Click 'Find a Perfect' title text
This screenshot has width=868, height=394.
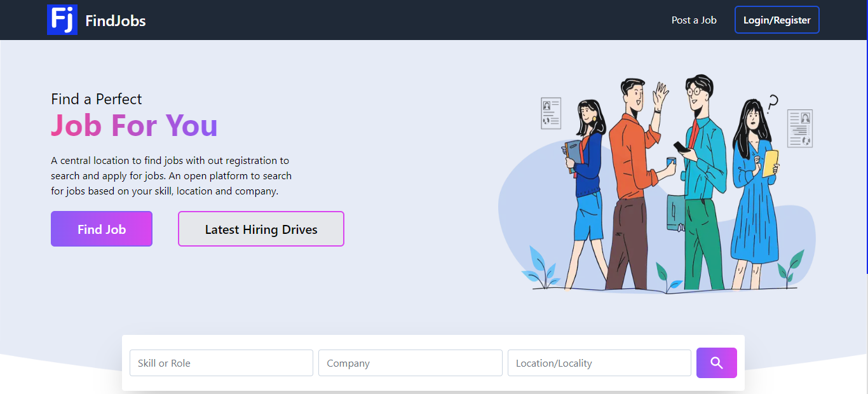coord(96,99)
